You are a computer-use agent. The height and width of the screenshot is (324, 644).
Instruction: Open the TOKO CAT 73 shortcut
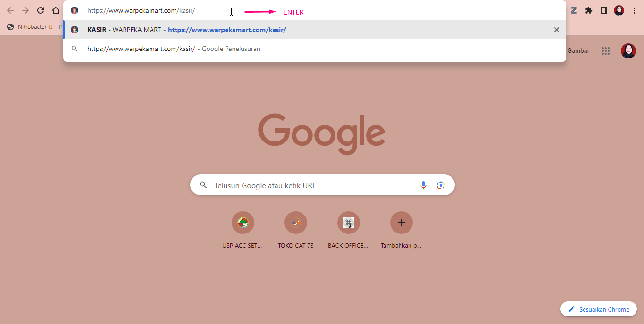pos(296,230)
